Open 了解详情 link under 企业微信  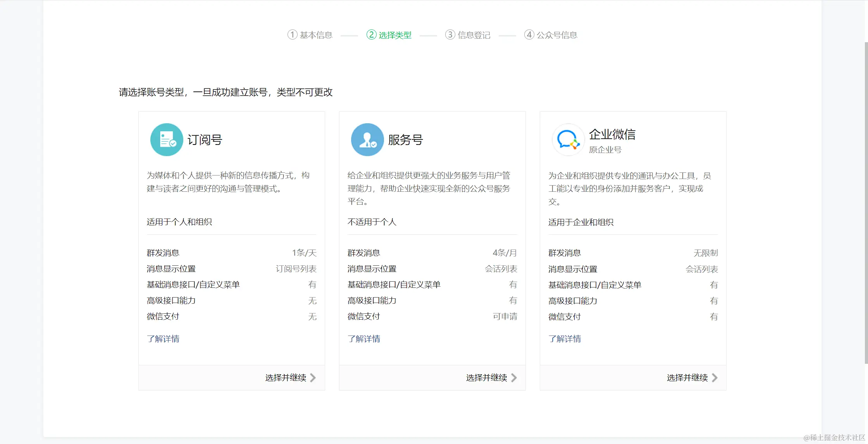565,339
